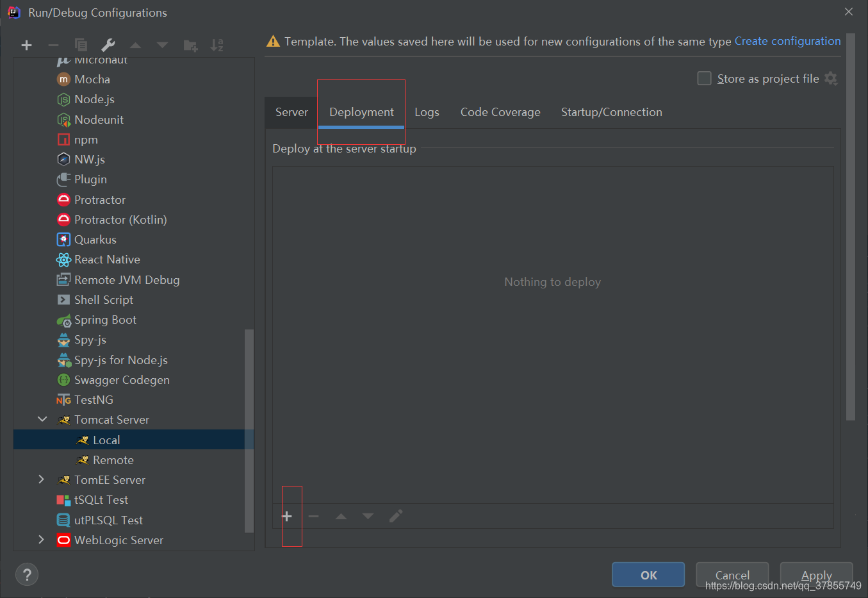Screen dimensions: 868x598
Task: Move deployment item down
Action: pos(368,516)
